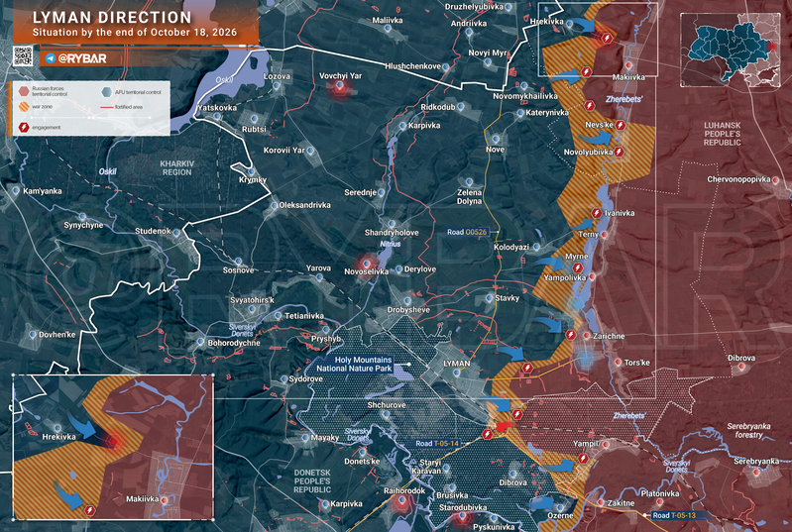The image size is (792, 532).
Task: Click the 'Staryi Karavan' label
Action: pyautogui.click(x=429, y=467)
